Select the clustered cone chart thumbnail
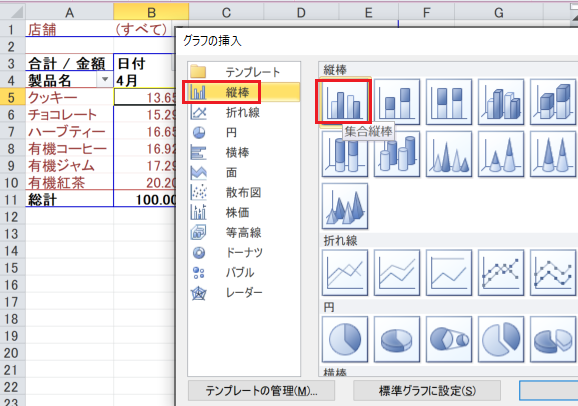 (449, 154)
